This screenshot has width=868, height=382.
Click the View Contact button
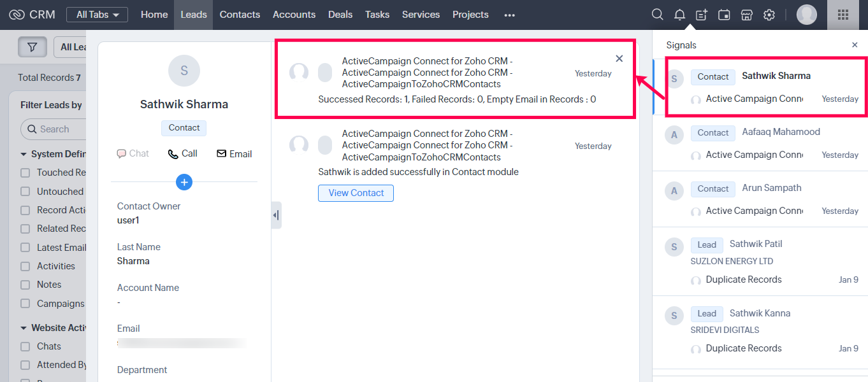pyautogui.click(x=356, y=193)
